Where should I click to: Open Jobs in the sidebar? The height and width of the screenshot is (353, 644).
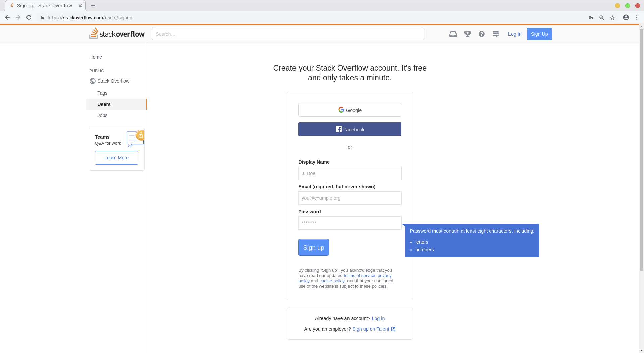(x=102, y=115)
